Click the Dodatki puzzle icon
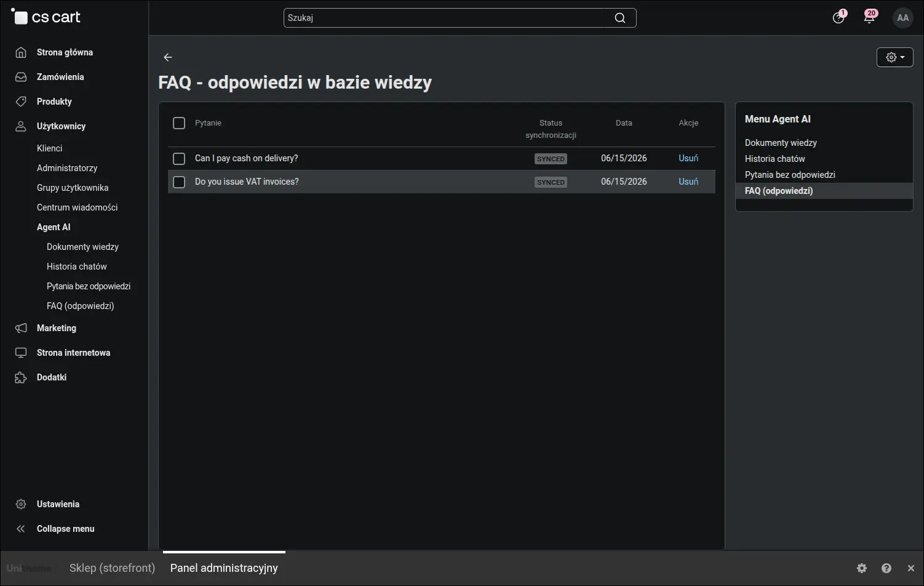This screenshot has height=586, width=924. (21, 377)
